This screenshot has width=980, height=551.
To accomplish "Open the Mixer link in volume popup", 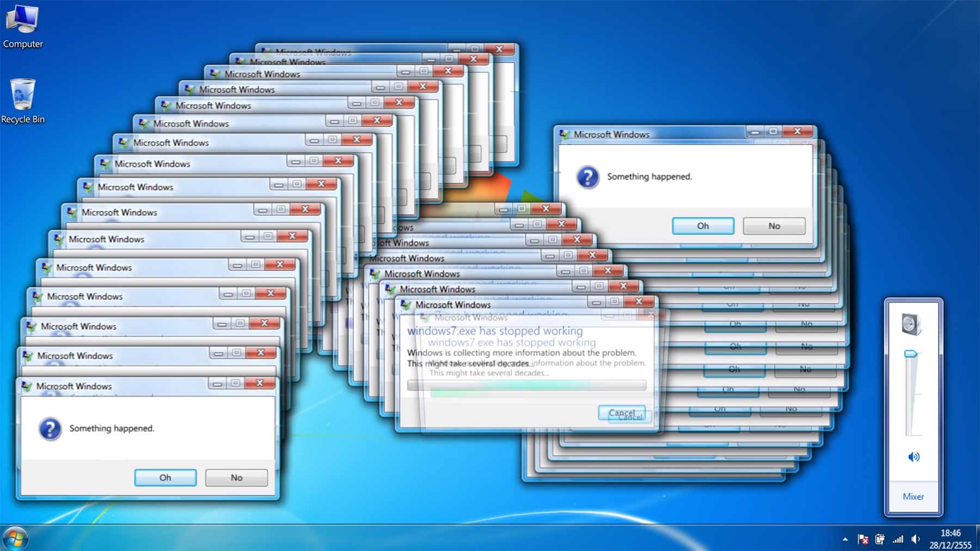I will pyautogui.click(x=913, y=497).
